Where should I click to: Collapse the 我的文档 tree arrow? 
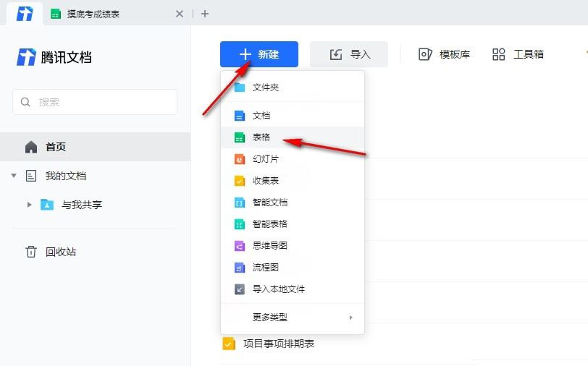(14, 176)
